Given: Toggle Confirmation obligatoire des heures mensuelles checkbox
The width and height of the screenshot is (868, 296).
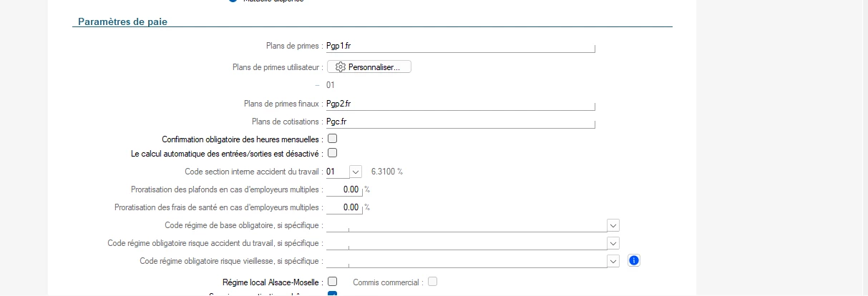Looking at the screenshot, I should pyautogui.click(x=332, y=138).
